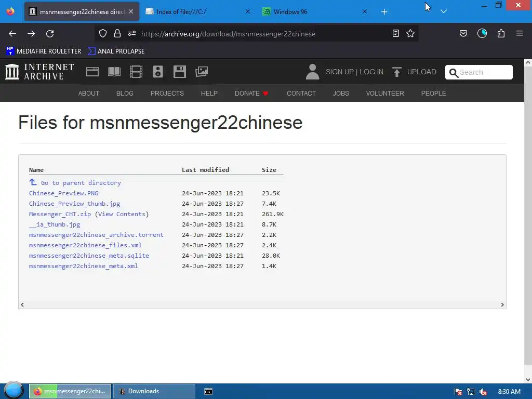Close the msnmessenger22chinese tab
The height and width of the screenshot is (399, 532).
tap(131, 11)
